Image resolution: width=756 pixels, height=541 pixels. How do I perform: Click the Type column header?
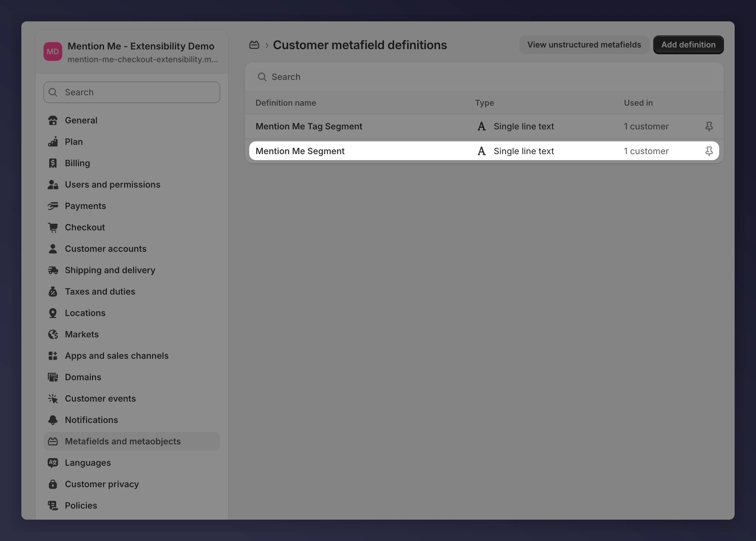[x=484, y=103]
